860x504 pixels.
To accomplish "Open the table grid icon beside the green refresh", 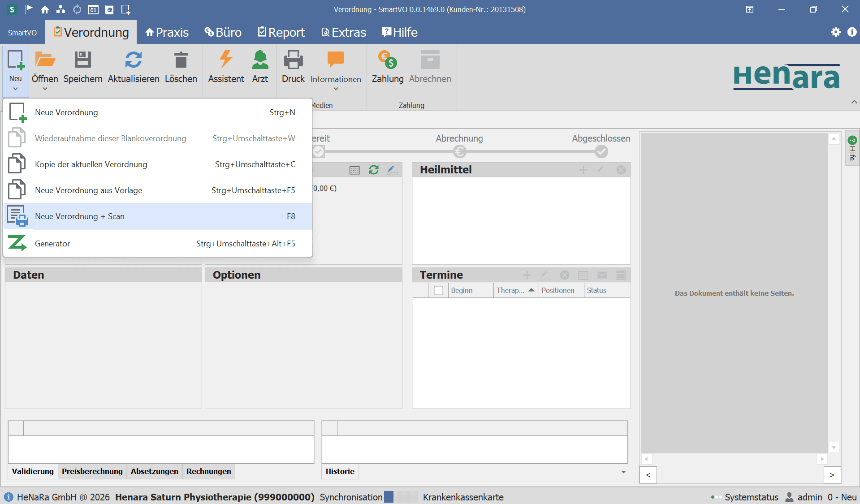I will (x=354, y=170).
